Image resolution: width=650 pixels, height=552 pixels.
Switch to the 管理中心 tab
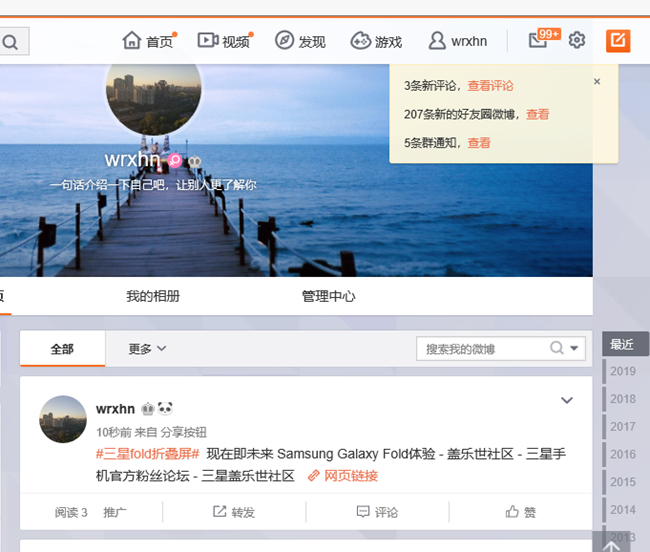(328, 296)
